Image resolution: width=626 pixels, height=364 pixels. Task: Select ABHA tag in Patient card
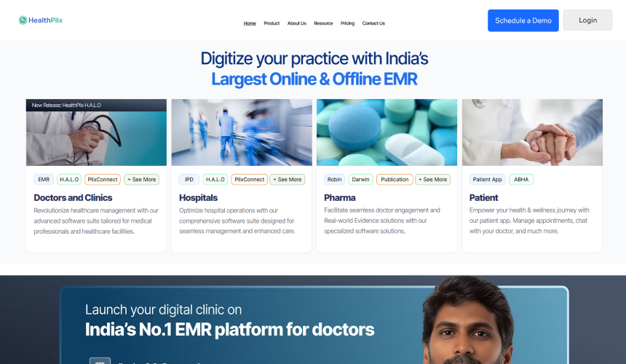(x=521, y=180)
